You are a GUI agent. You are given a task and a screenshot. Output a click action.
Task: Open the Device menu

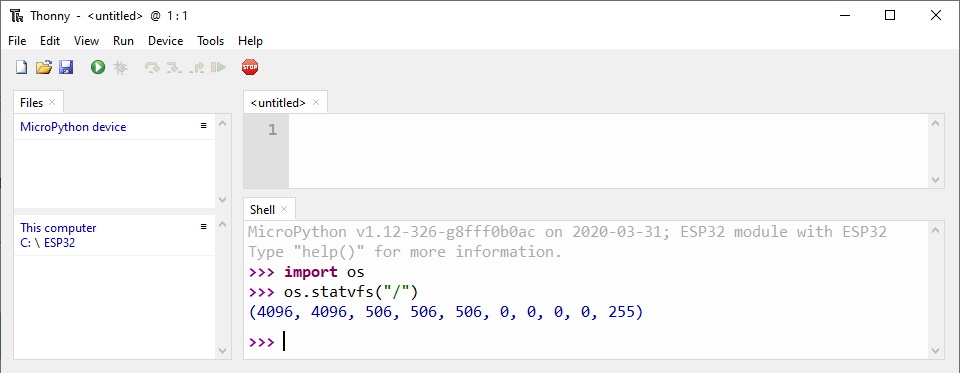pos(165,41)
